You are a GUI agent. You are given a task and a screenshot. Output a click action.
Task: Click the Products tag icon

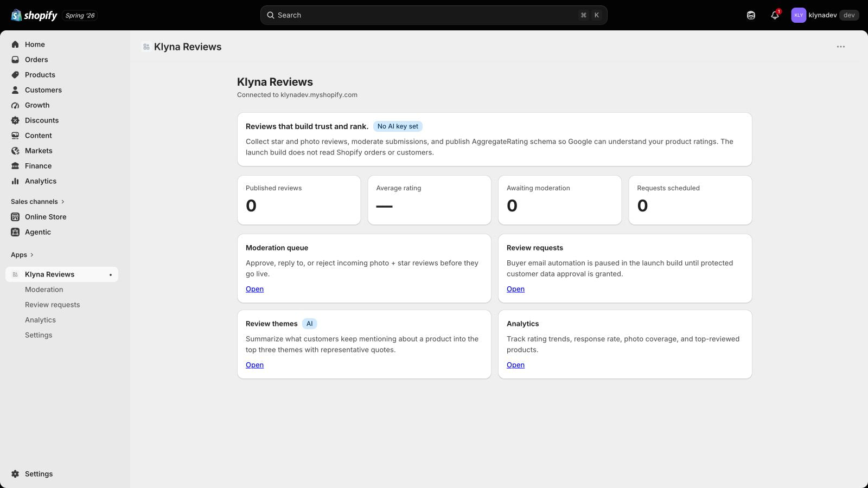(x=15, y=75)
